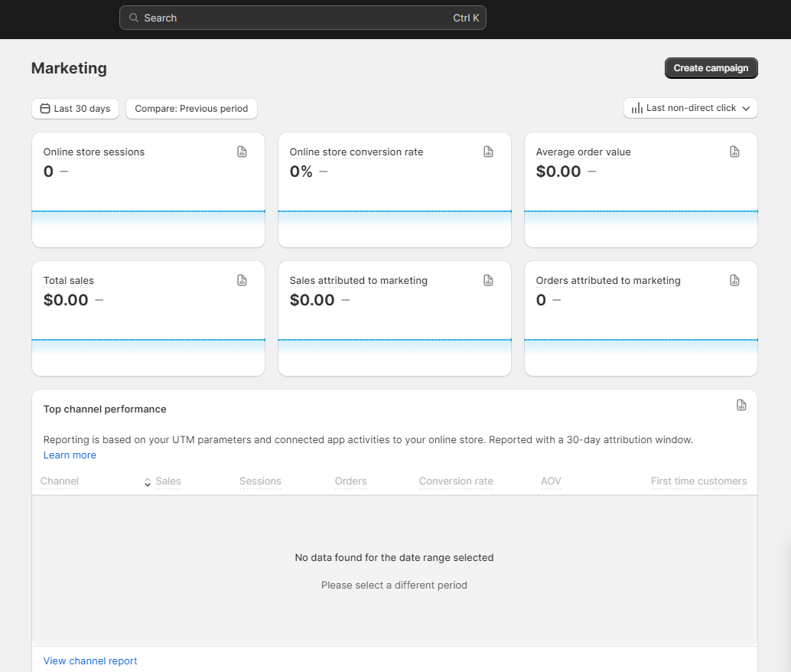
Task: Sort by the Channel column header
Action: [60, 481]
